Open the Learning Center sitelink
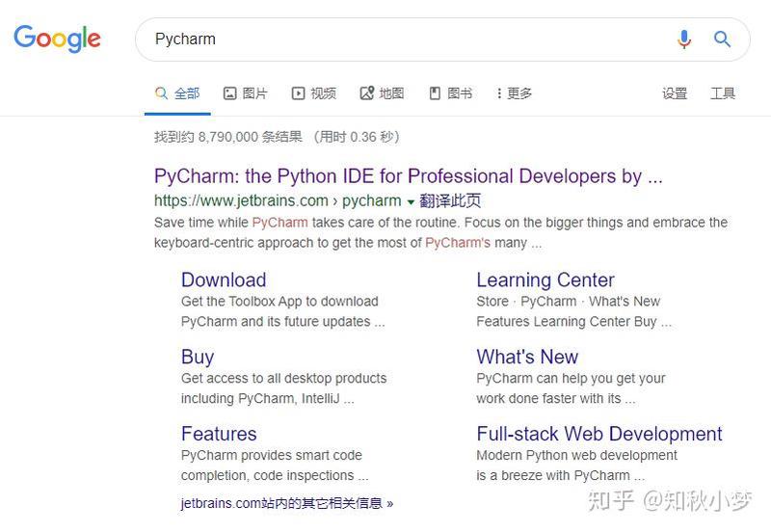The height and width of the screenshot is (532, 771). 545,279
